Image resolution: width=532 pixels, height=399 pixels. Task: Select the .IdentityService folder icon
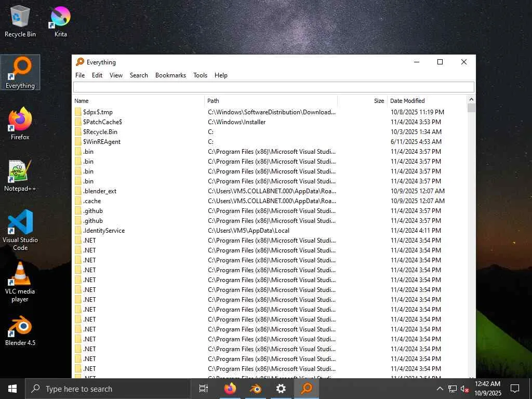(x=78, y=230)
